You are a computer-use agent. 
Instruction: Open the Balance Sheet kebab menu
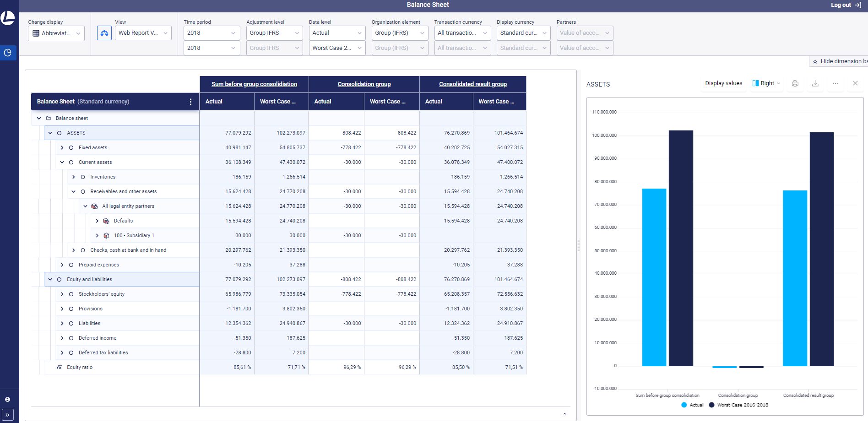[191, 102]
